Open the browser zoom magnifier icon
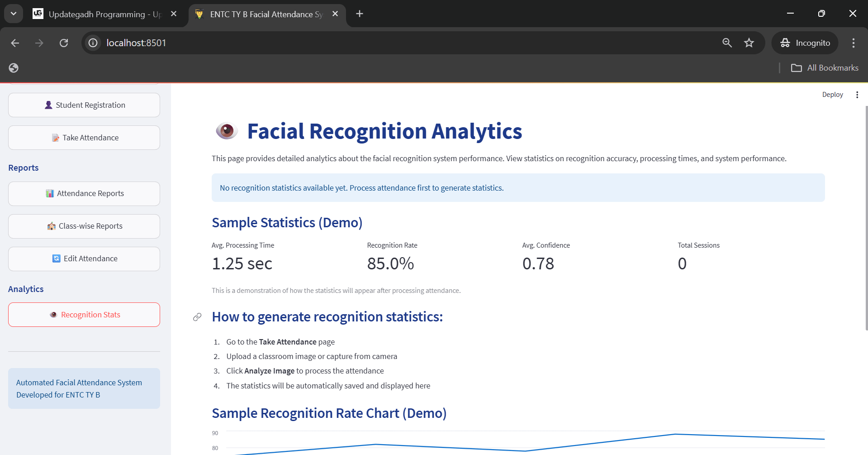This screenshot has width=868, height=455. coord(727,43)
